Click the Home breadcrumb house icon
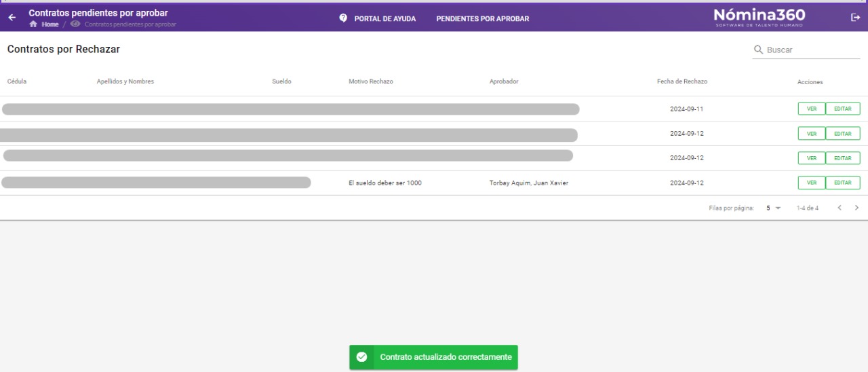The height and width of the screenshot is (372, 868). pos(33,24)
